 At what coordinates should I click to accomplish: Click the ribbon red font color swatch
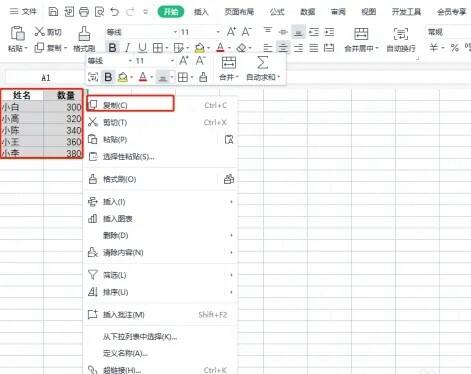(x=220, y=48)
